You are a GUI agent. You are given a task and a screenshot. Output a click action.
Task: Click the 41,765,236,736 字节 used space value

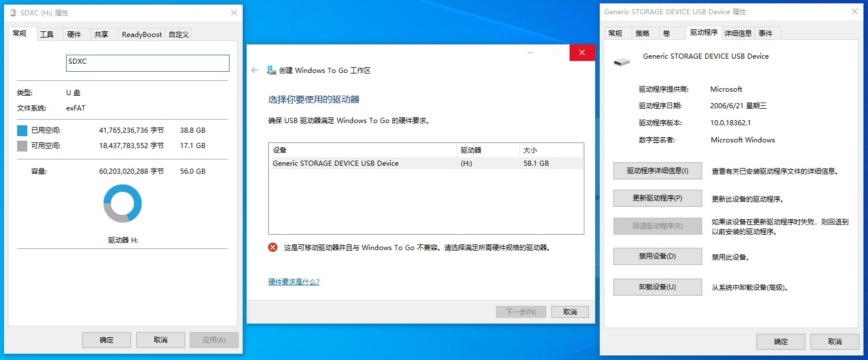click(132, 130)
